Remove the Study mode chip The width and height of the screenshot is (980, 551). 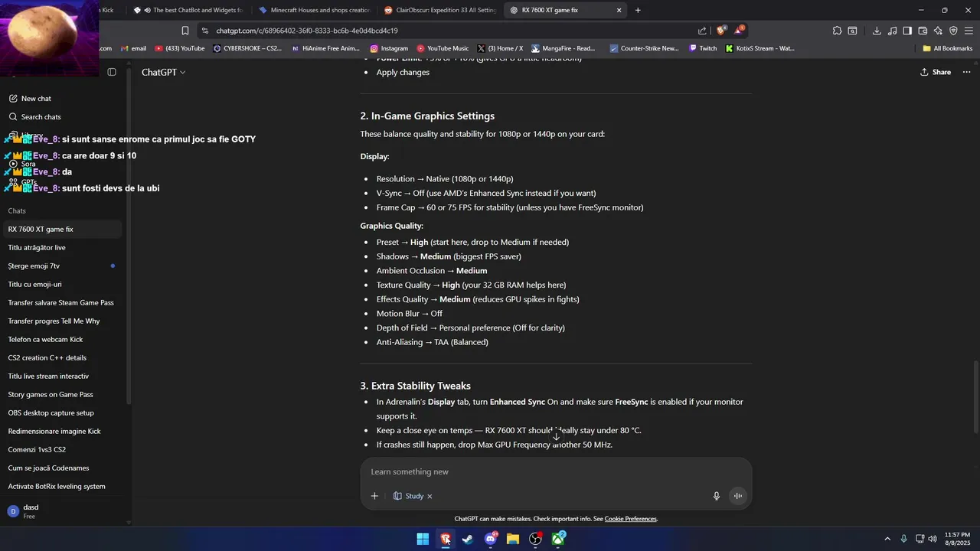(430, 497)
